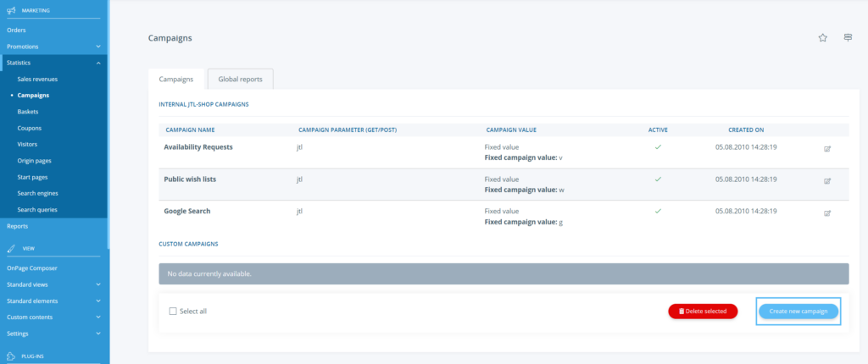The width and height of the screenshot is (868, 364).
Task: Click 'Fixed campaign value: w' text
Action: (x=524, y=190)
